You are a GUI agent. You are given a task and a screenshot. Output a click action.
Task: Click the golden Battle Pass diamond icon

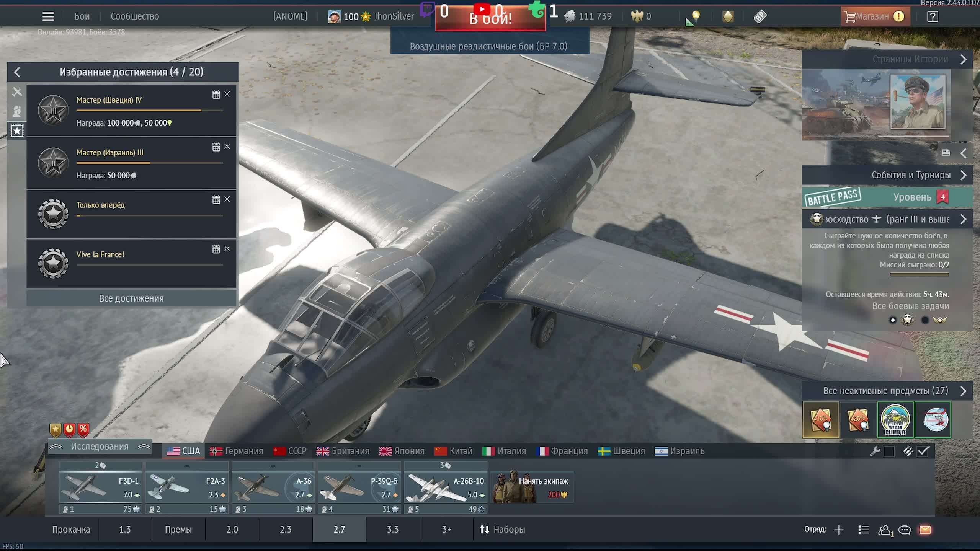pos(728,16)
